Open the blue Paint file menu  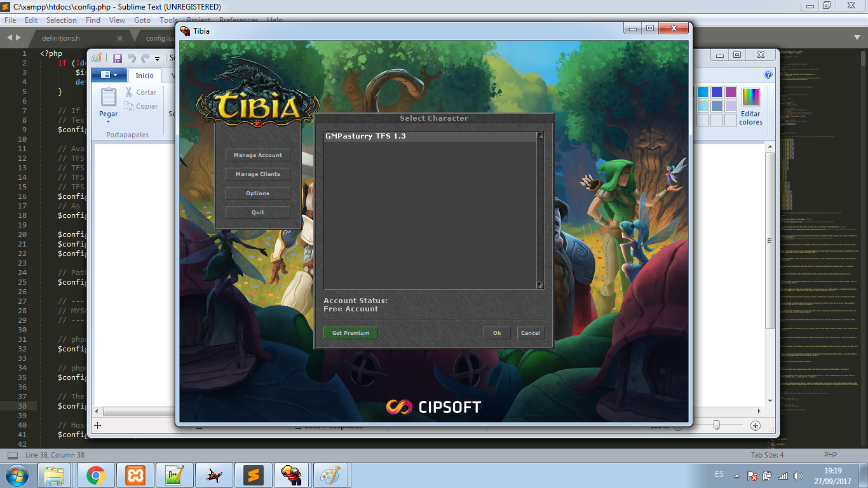(109, 75)
